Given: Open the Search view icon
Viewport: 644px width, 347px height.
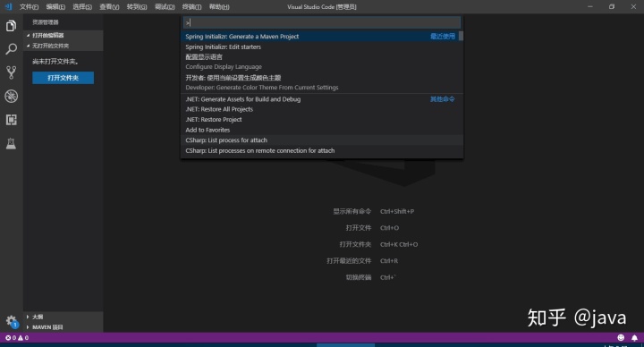Looking at the screenshot, I should (x=11, y=49).
